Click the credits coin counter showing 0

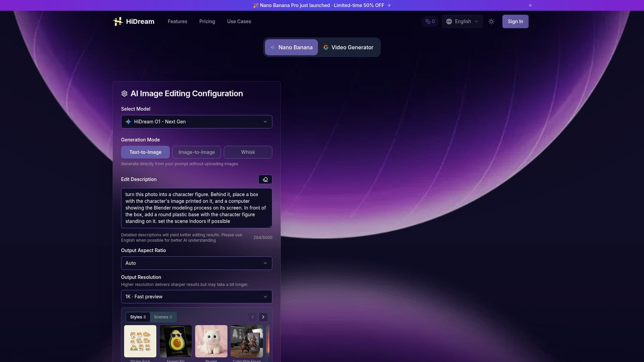tap(430, 21)
